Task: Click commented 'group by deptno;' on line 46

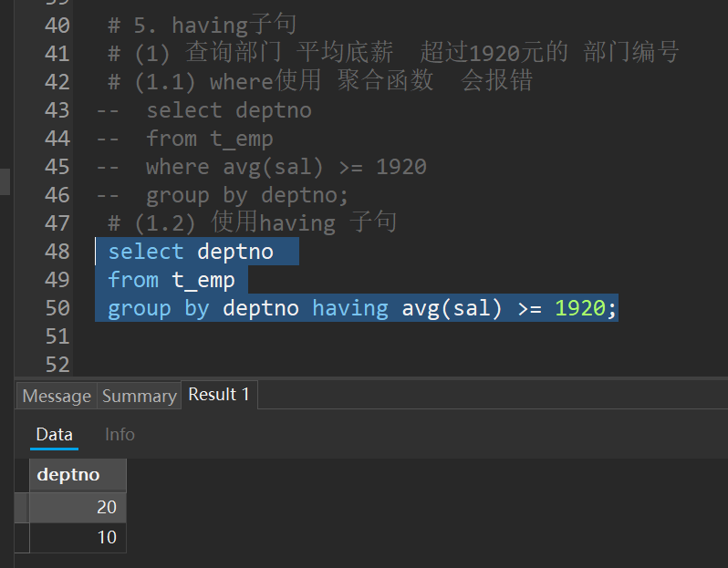Action: tap(246, 195)
